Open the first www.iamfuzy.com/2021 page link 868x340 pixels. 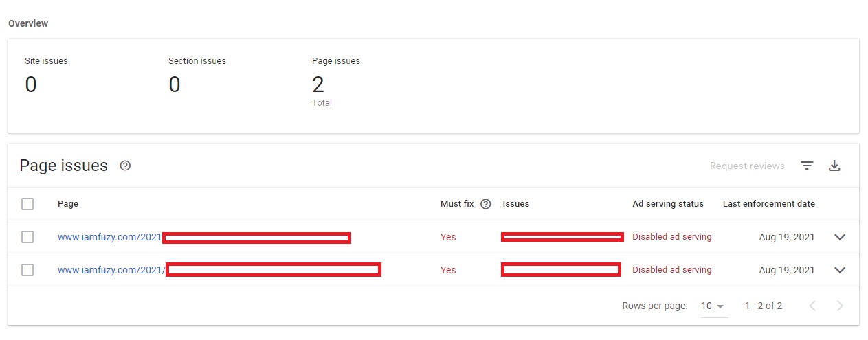point(109,237)
